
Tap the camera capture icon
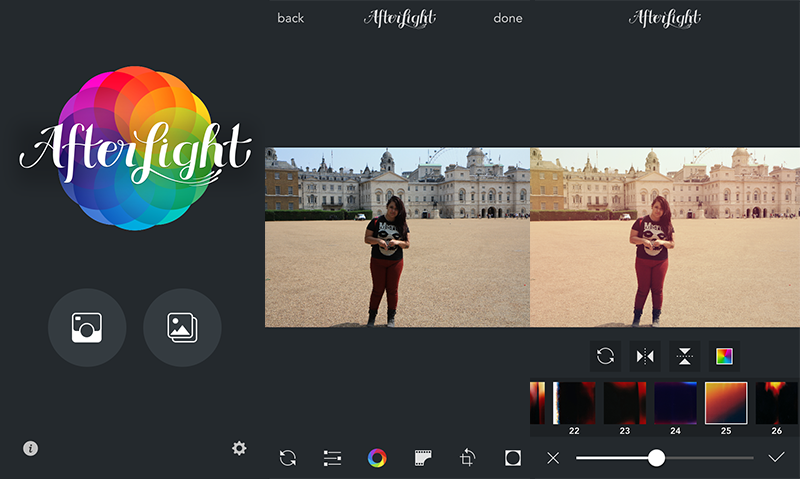(x=87, y=327)
